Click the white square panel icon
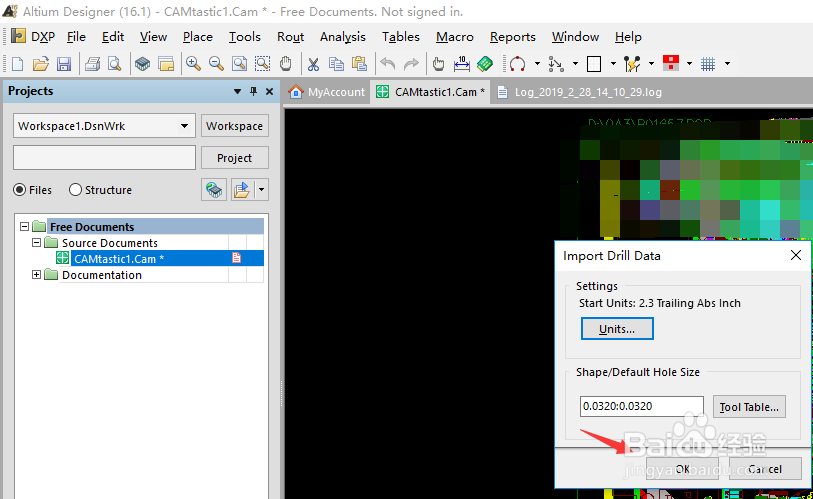813x499 pixels. point(594,64)
